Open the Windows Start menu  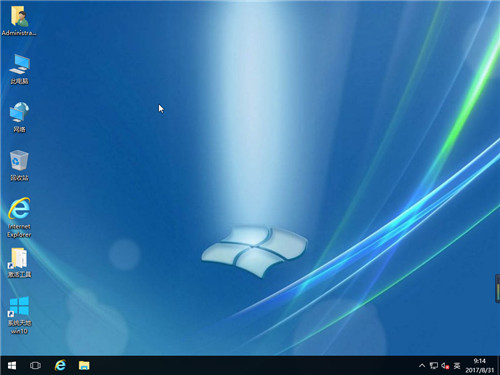pyautogui.click(x=12, y=366)
